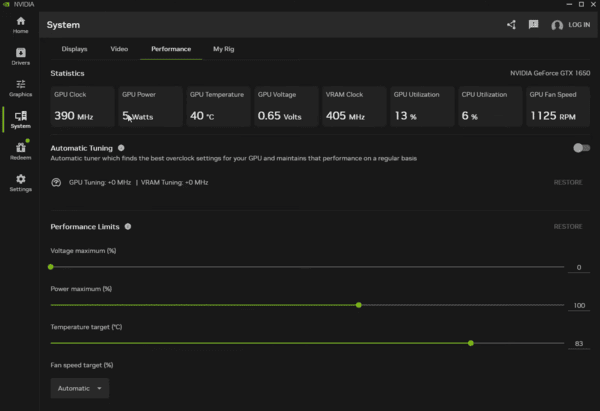
Task: Enable the Automatic Tuning toggle
Action: click(x=580, y=148)
